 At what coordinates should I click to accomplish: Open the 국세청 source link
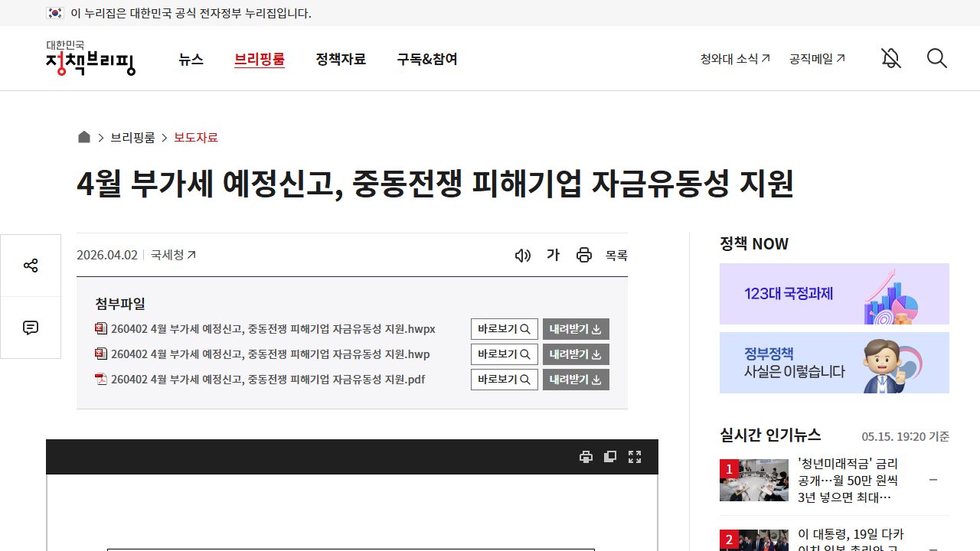pyautogui.click(x=173, y=255)
